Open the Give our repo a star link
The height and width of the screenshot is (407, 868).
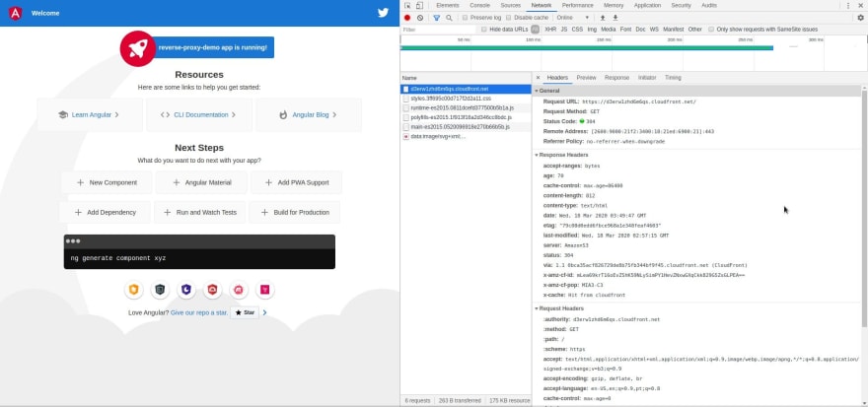[x=199, y=313]
